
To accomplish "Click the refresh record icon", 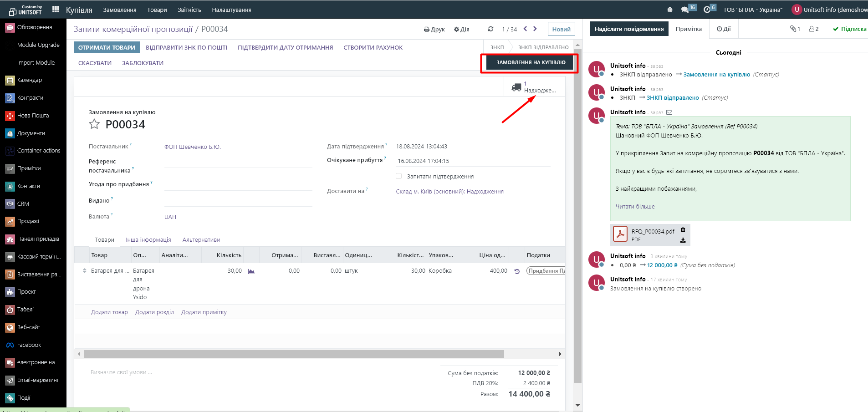I will pyautogui.click(x=490, y=29).
